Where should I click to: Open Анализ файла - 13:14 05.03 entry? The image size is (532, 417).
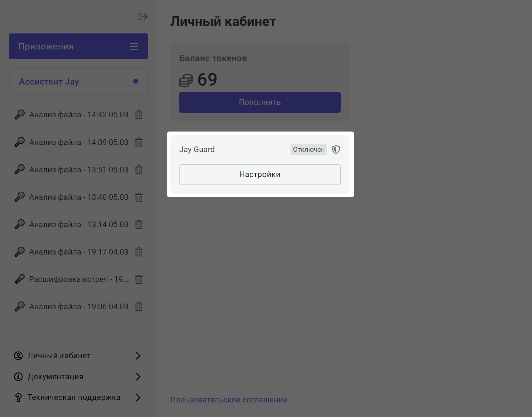pyautogui.click(x=79, y=225)
